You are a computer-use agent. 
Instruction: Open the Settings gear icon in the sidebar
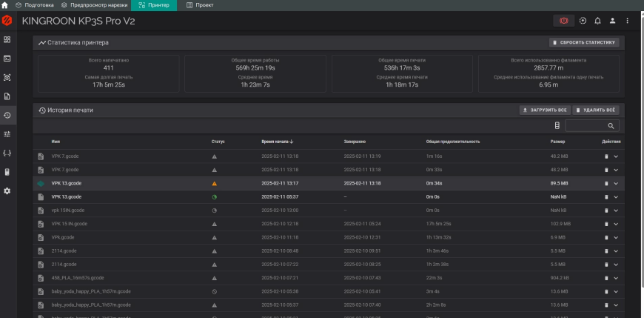(x=7, y=191)
